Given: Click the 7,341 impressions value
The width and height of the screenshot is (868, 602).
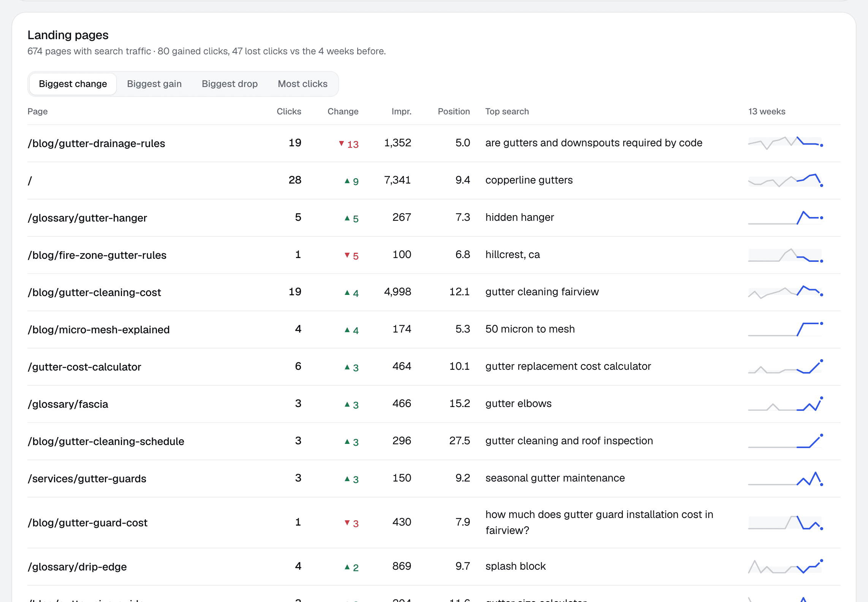Looking at the screenshot, I should click(x=398, y=180).
